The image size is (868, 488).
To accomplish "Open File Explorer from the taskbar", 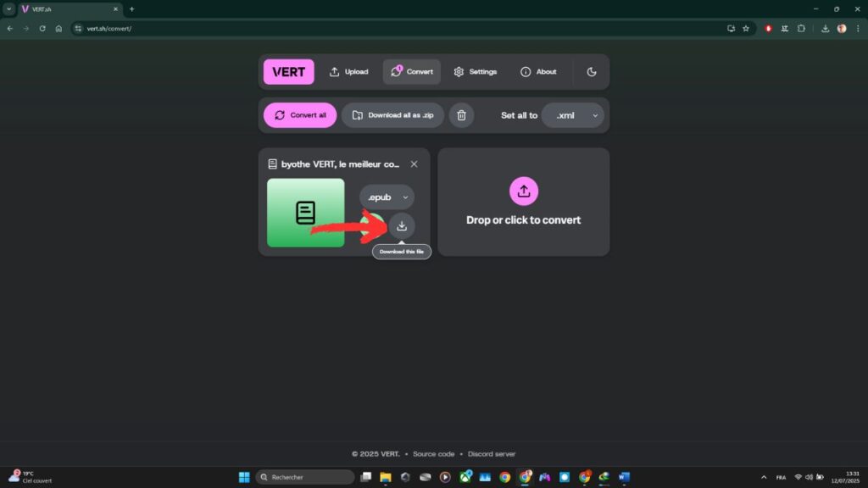I will 386,477.
